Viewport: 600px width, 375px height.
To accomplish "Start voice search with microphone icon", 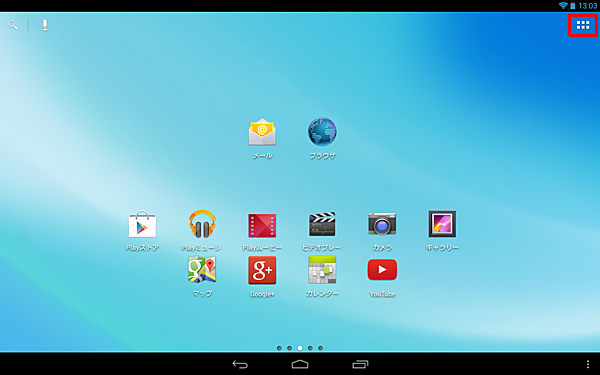I will pos(45,25).
